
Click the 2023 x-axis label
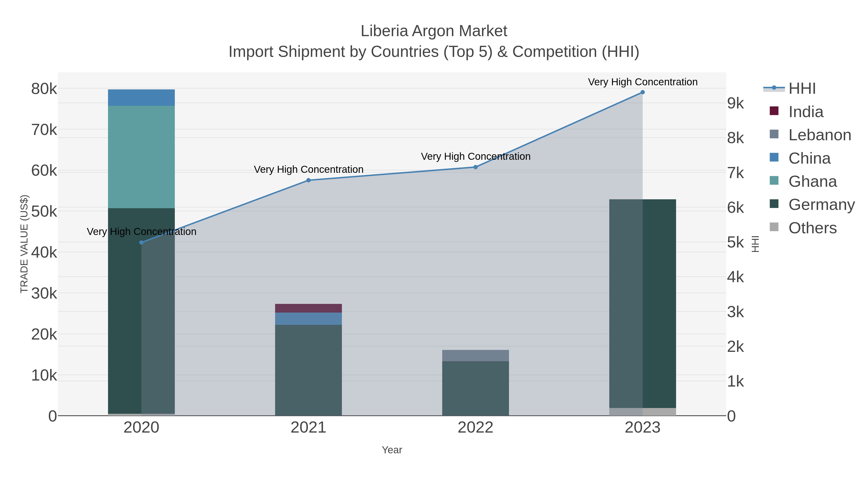pos(643,428)
